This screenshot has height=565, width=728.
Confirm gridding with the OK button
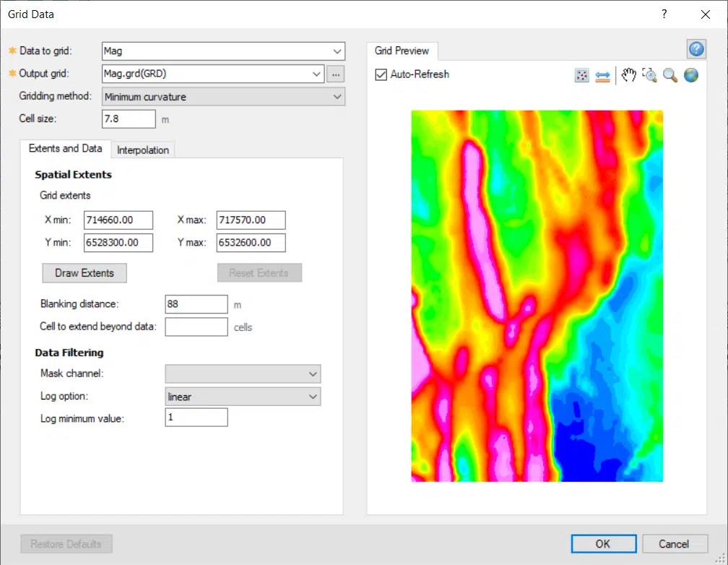(x=602, y=543)
